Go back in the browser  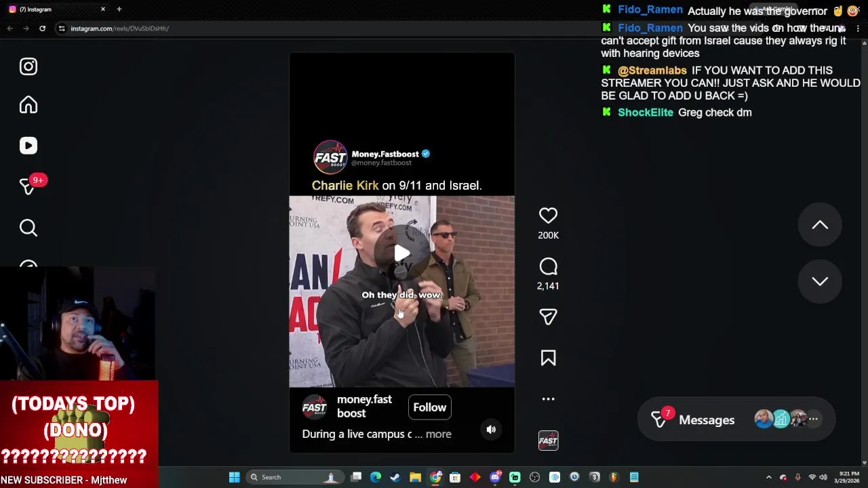point(9,28)
